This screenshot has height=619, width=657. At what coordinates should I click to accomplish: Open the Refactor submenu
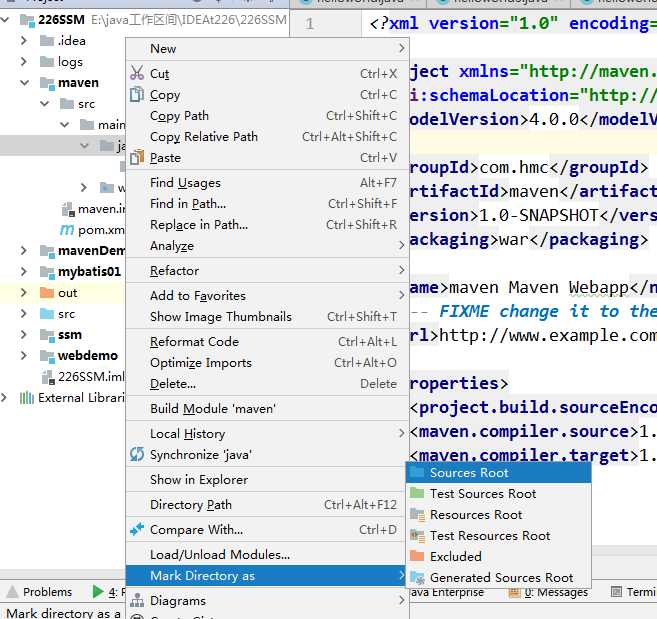coord(267,271)
